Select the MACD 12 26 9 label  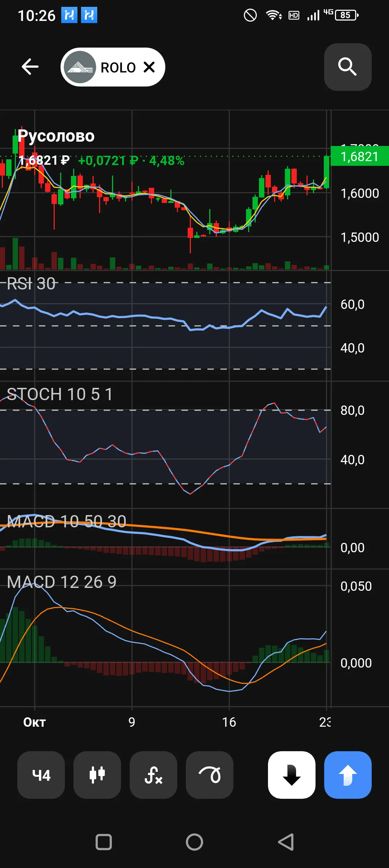[62, 582]
